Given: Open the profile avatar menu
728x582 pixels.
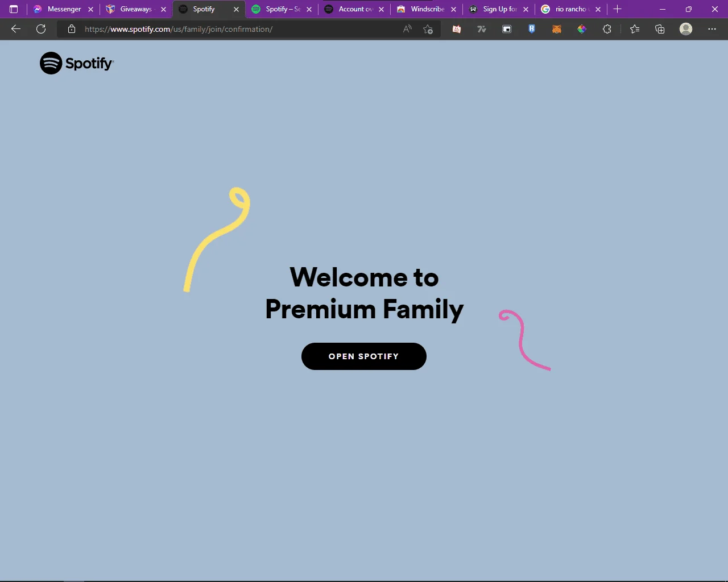Looking at the screenshot, I should click(686, 29).
